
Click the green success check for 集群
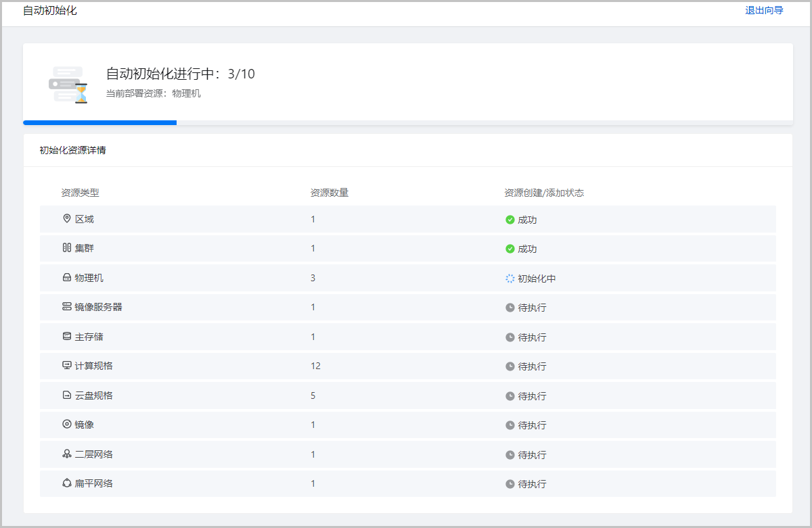(x=510, y=249)
